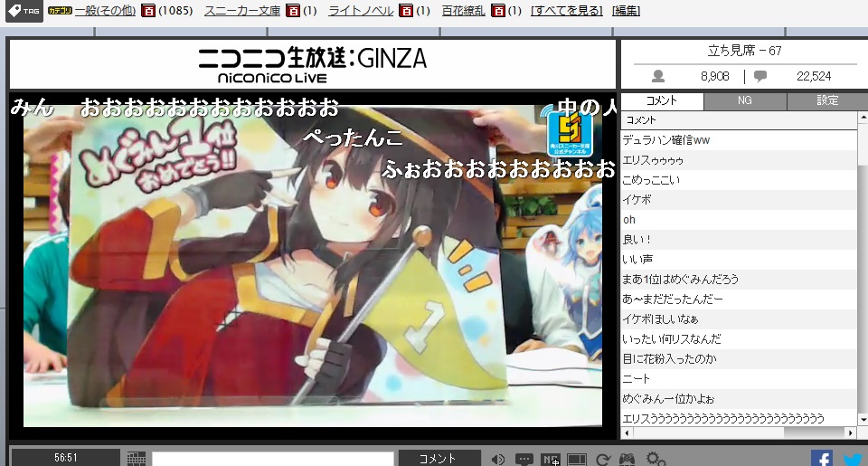The width and height of the screenshot is (868, 466).
Task: Open dictionary icon next to スニーカー文庫
Action: [293, 11]
